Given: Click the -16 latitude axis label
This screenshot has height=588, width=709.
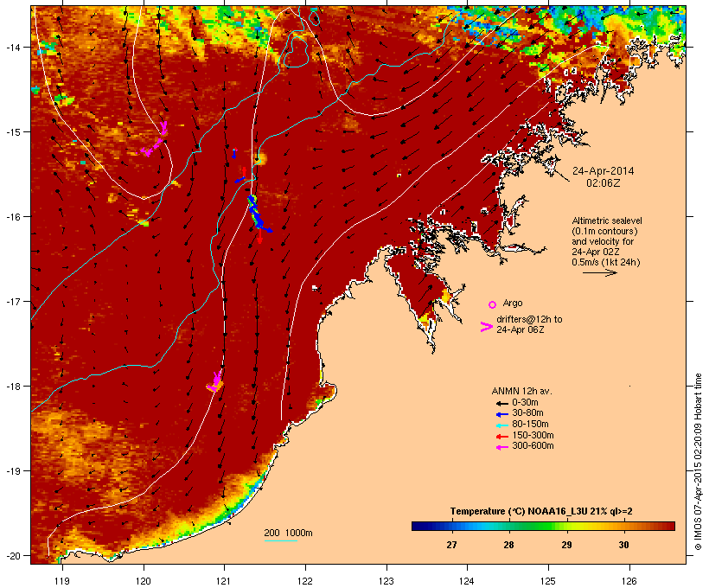Looking at the screenshot, I should pos(13,217).
